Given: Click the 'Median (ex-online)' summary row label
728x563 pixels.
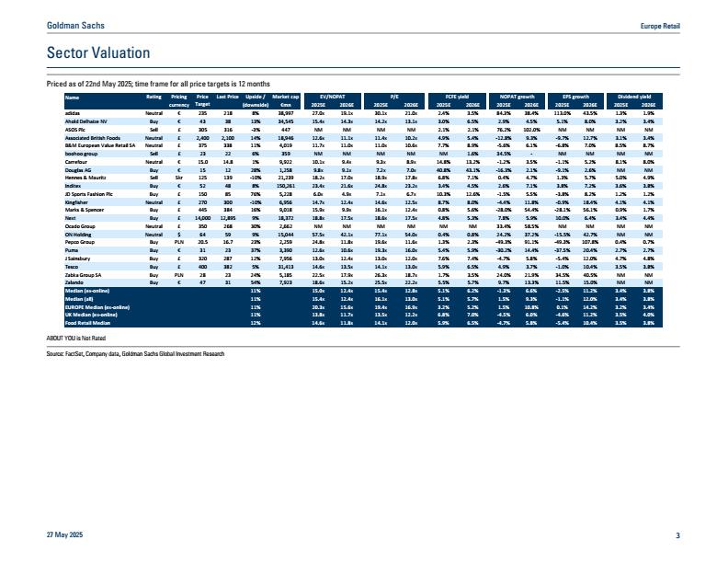Looking at the screenshot, I should [x=87, y=291].
